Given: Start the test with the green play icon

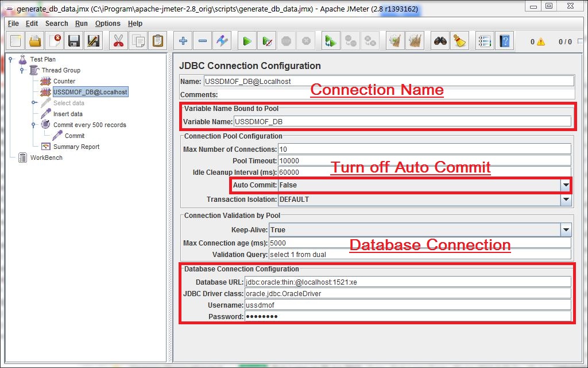Looking at the screenshot, I should click(x=247, y=41).
